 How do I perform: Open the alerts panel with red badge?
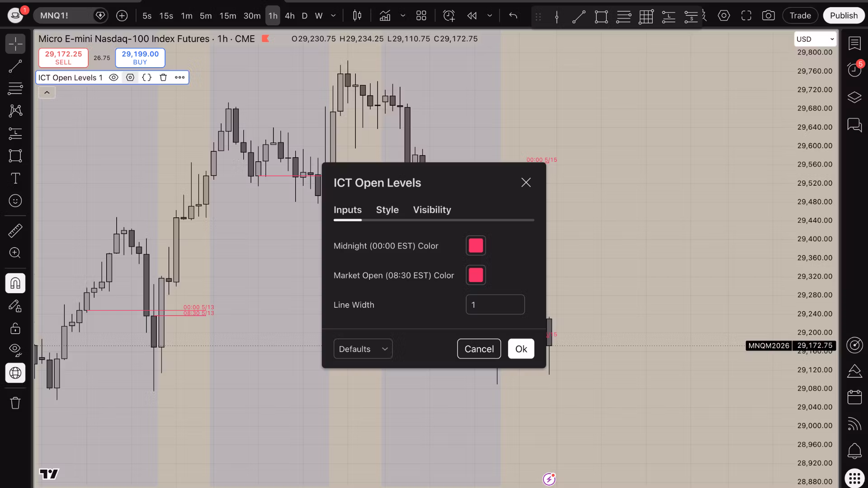click(x=854, y=70)
